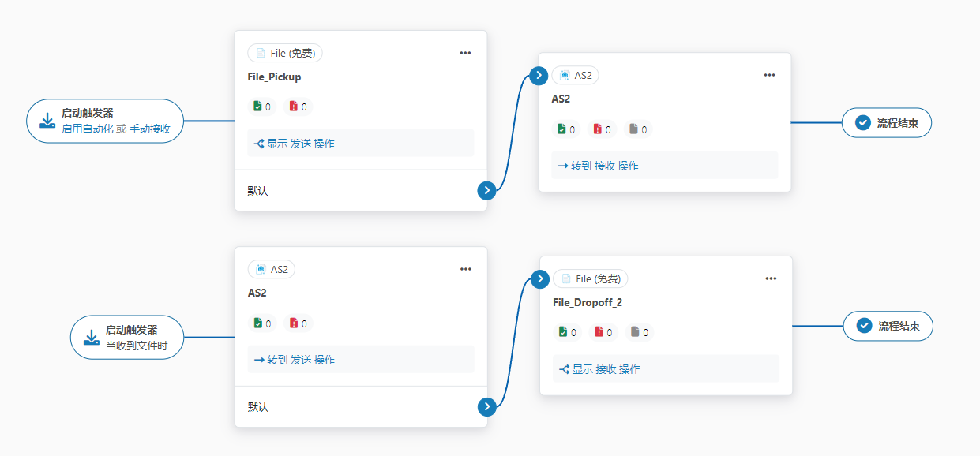Screen dimensions: 980x456
Task: Click the 手动接收 link in top trigger
Action: point(150,129)
